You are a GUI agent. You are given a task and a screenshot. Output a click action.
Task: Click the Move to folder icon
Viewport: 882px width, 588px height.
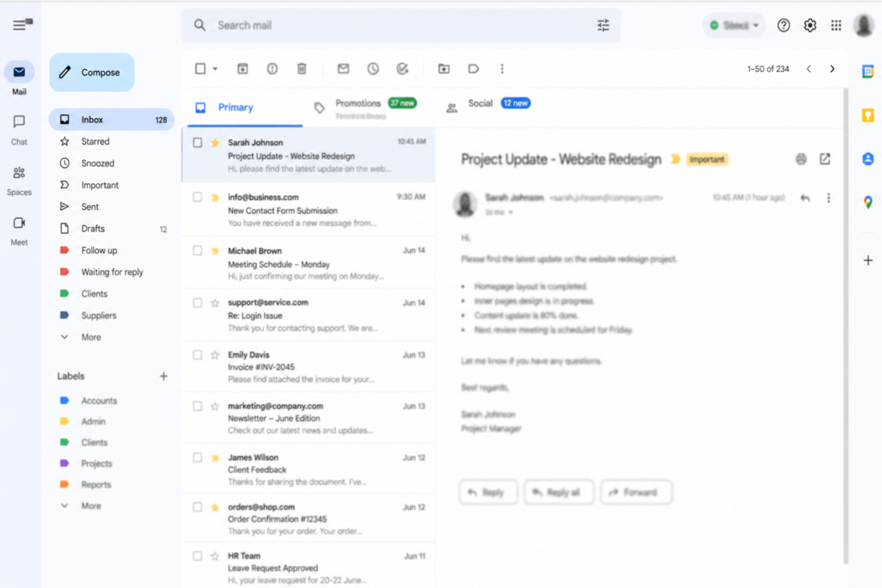[x=444, y=69]
